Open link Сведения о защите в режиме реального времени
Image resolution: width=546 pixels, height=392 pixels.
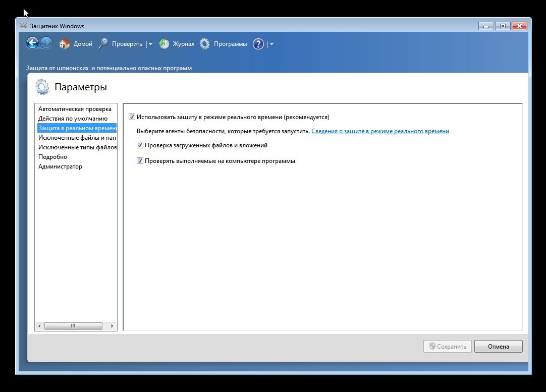tap(380, 131)
